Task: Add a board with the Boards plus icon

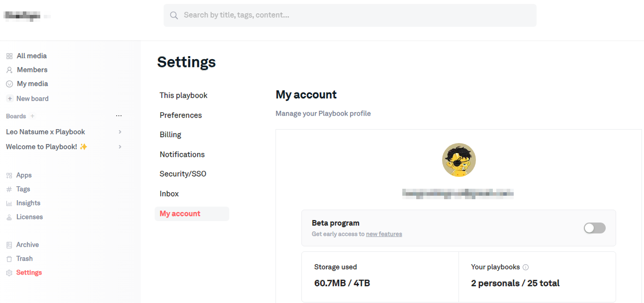Action: (33, 116)
